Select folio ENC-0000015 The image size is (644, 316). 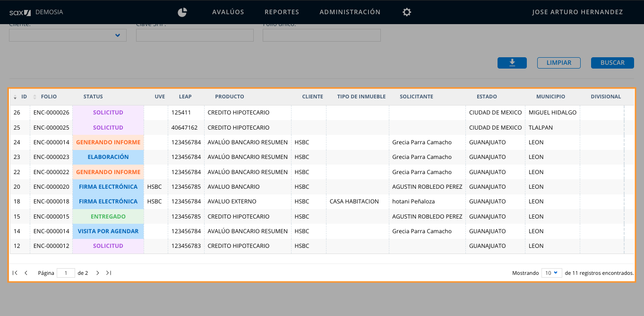[x=52, y=217]
